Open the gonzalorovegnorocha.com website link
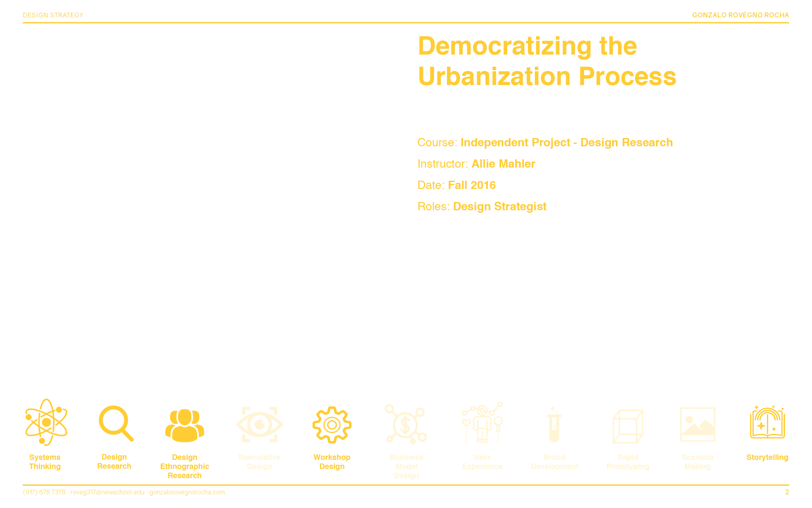 click(187, 492)
